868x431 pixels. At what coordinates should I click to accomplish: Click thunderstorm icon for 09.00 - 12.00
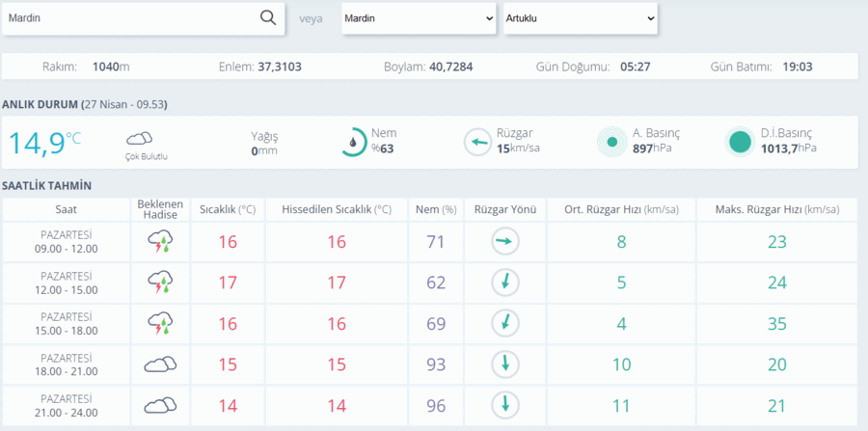(160, 242)
